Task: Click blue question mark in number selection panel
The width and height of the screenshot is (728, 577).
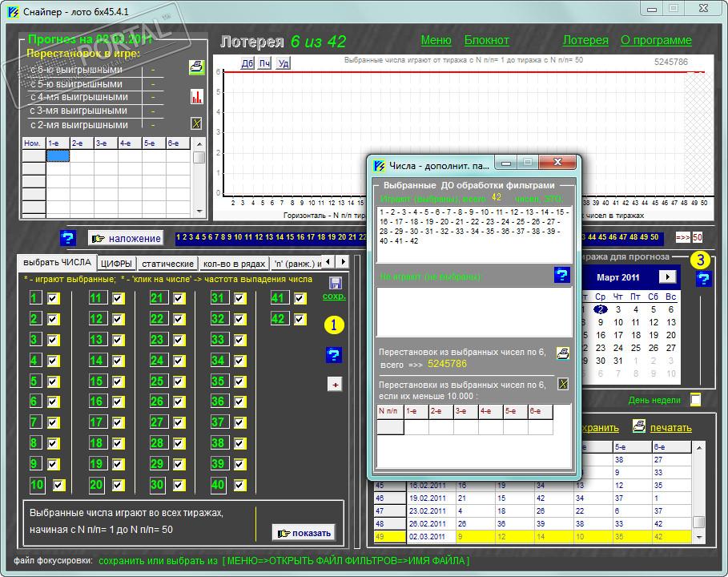Action: point(334,355)
